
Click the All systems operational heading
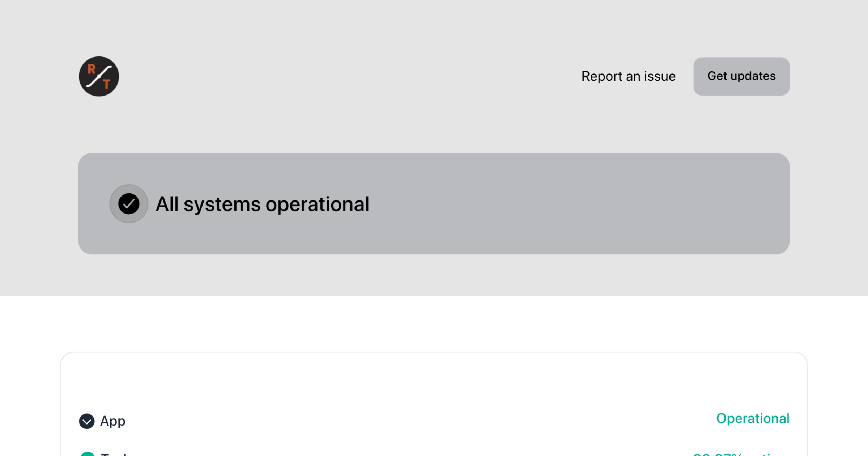(x=262, y=204)
